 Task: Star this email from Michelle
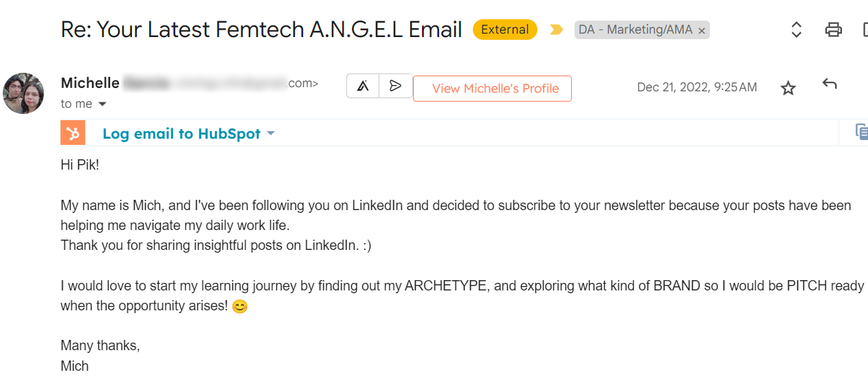788,88
